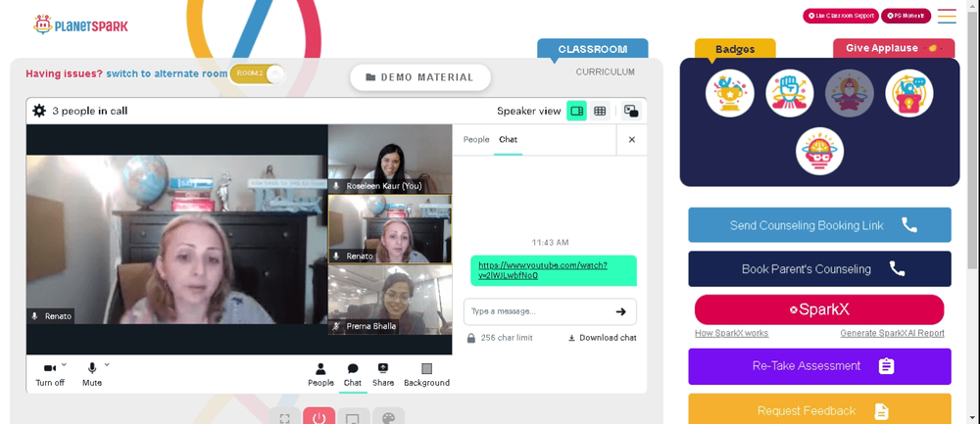The image size is (980, 424).
Task: Open the YouTube link in chat
Action: click(x=543, y=270)
